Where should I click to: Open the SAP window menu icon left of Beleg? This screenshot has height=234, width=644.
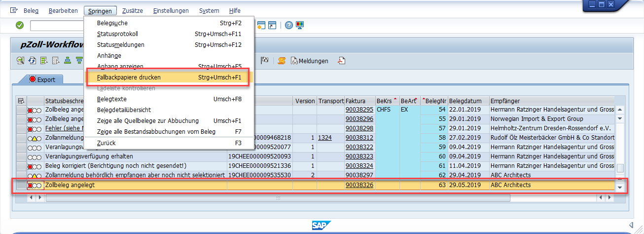[x=14, y=10]
